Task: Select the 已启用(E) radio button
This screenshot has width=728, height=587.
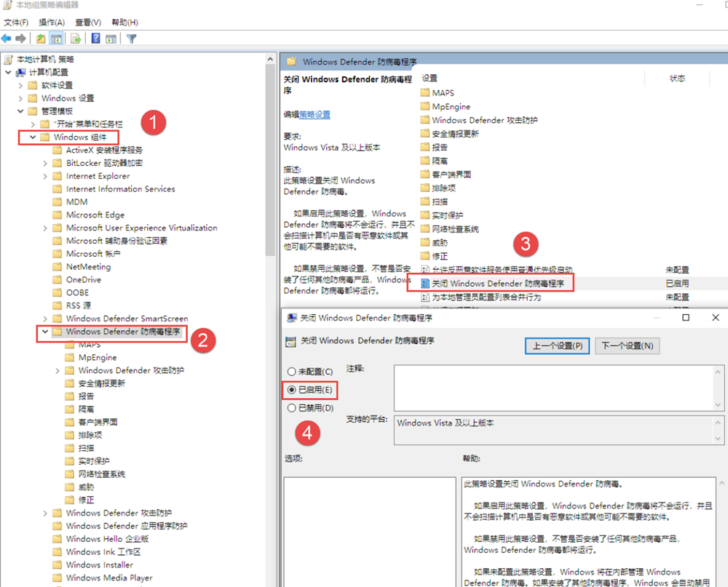Action: coord(292,390)
